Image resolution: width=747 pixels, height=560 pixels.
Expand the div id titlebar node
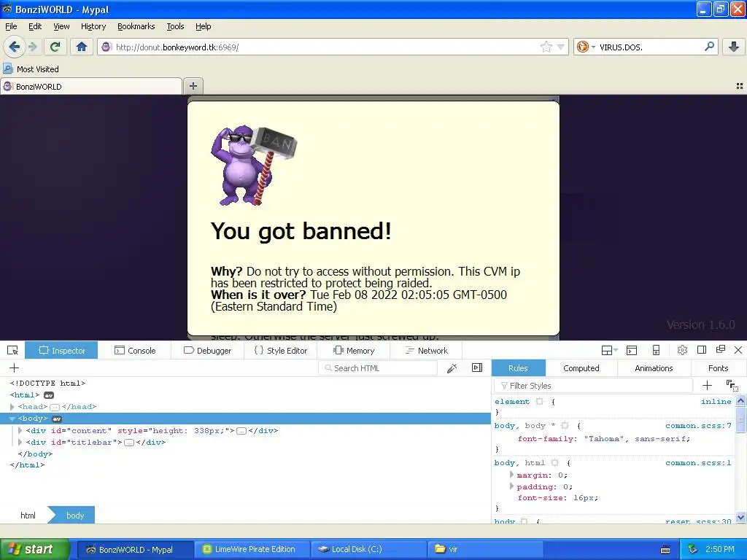(20, 442)
